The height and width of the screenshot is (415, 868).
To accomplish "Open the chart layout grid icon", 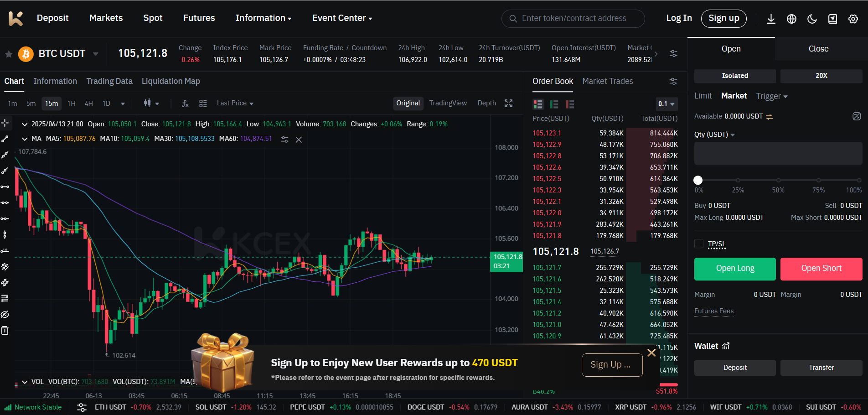I will pos(203,104).
